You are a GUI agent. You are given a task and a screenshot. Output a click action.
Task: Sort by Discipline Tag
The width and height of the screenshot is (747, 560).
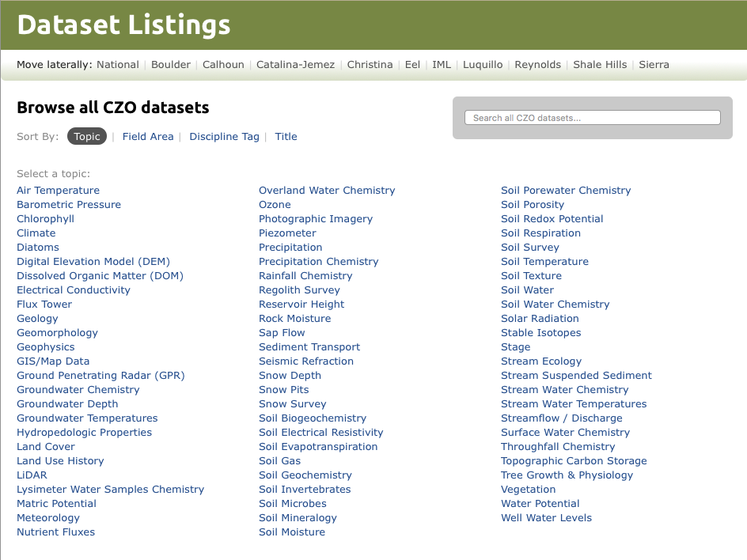click(x=225, y=137)
